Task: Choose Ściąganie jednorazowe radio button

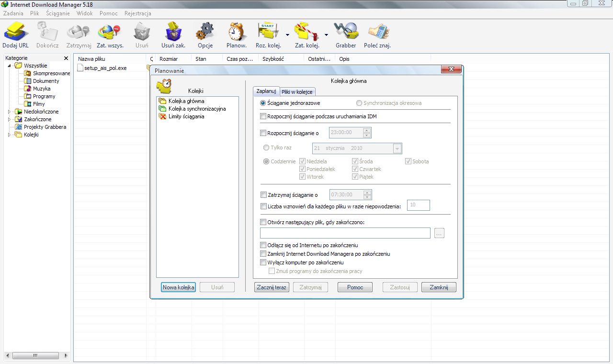Action: pos(263,103)
